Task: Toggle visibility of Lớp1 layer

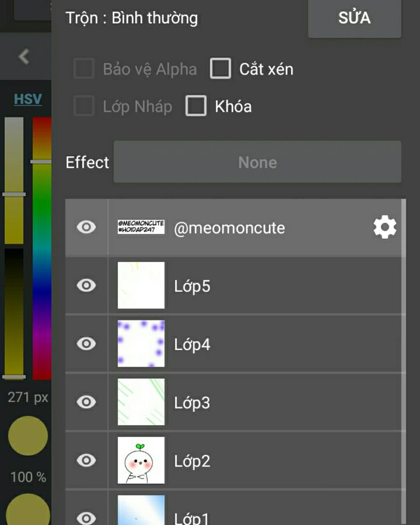Action: 86,518
